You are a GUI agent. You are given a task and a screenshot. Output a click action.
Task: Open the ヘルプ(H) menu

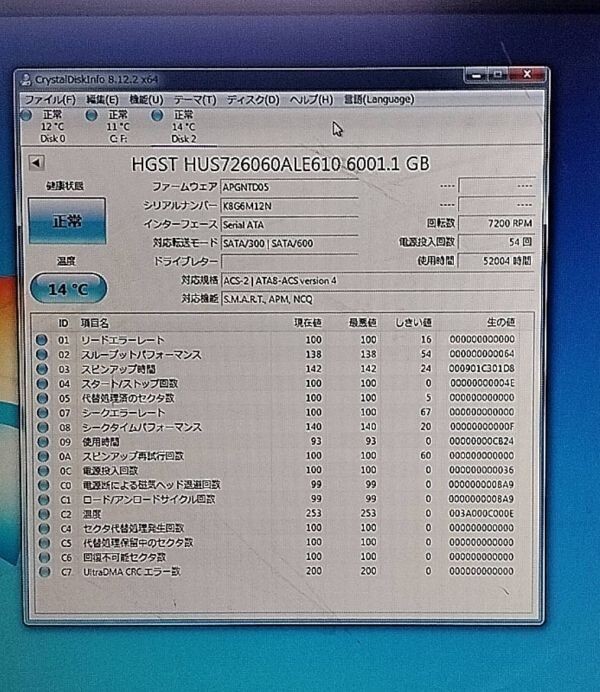(x=311, y=100)
